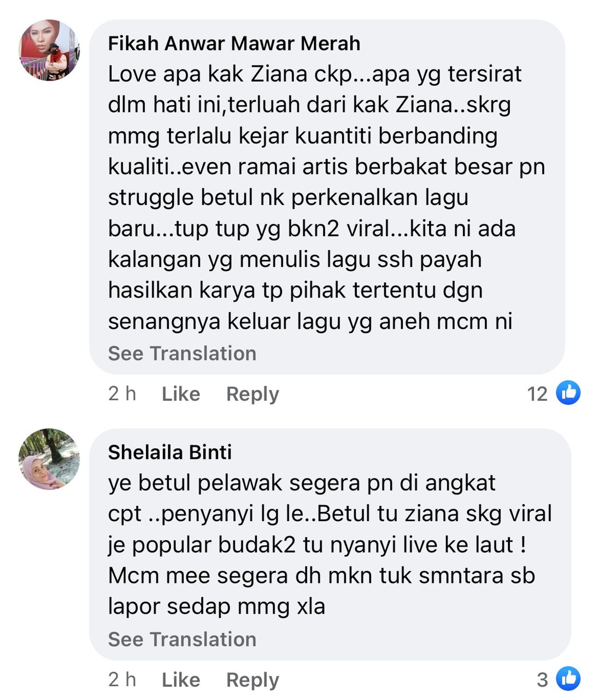Screen dimensions: 599x700
Task: Click the blue thumbs-up icon beside 3
Action: click(x=568, y=679)
